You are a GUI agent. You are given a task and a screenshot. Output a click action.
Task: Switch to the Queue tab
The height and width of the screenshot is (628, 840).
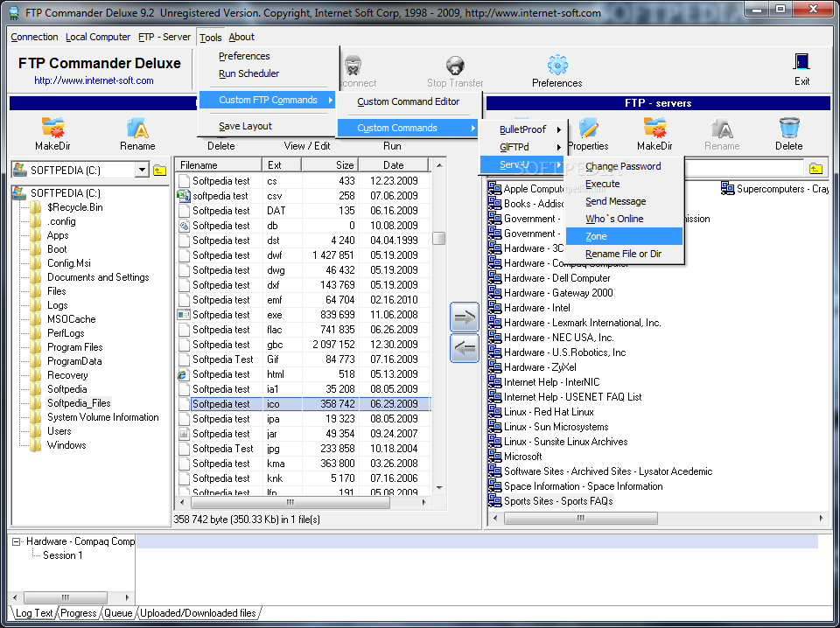pyautogui.click(x=118, y=613)
